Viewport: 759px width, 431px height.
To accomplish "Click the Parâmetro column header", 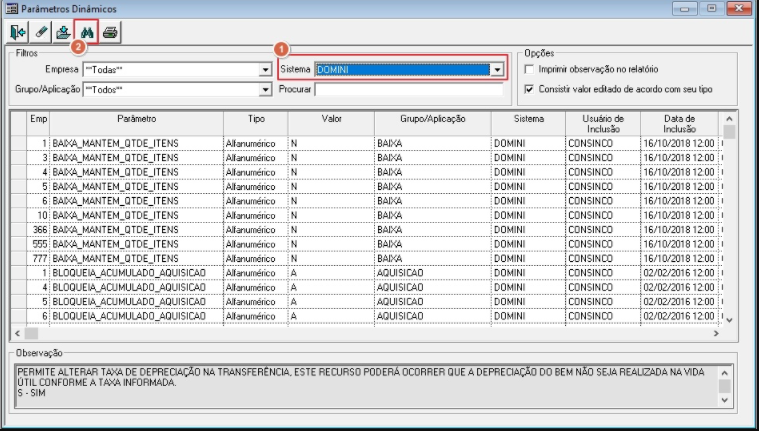I will point(137,123).
